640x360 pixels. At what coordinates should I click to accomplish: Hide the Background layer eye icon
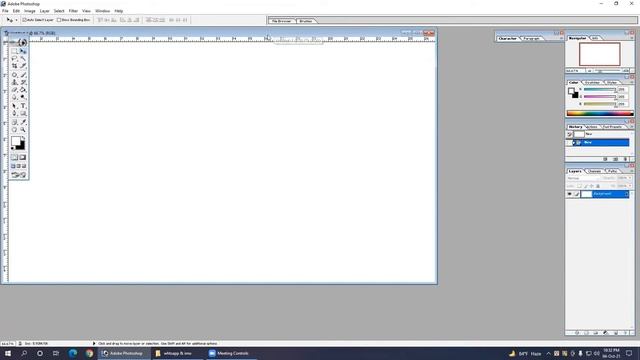click(x=569, y=194)
